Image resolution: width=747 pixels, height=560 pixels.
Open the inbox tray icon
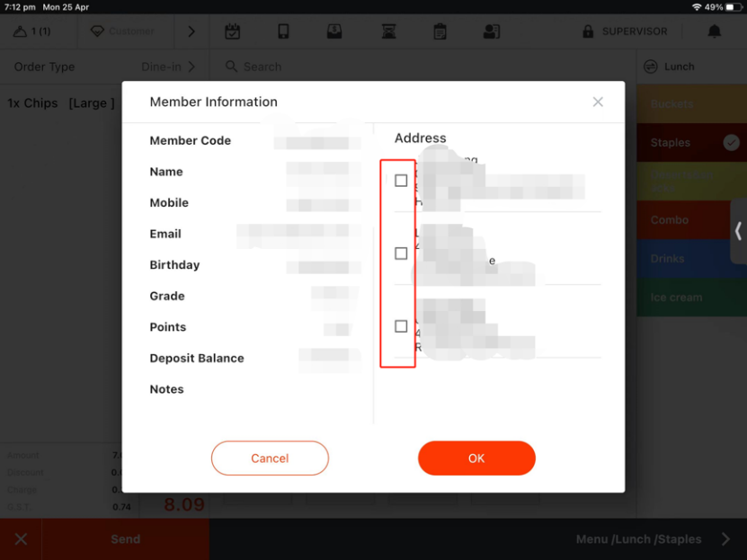(334, 31)
